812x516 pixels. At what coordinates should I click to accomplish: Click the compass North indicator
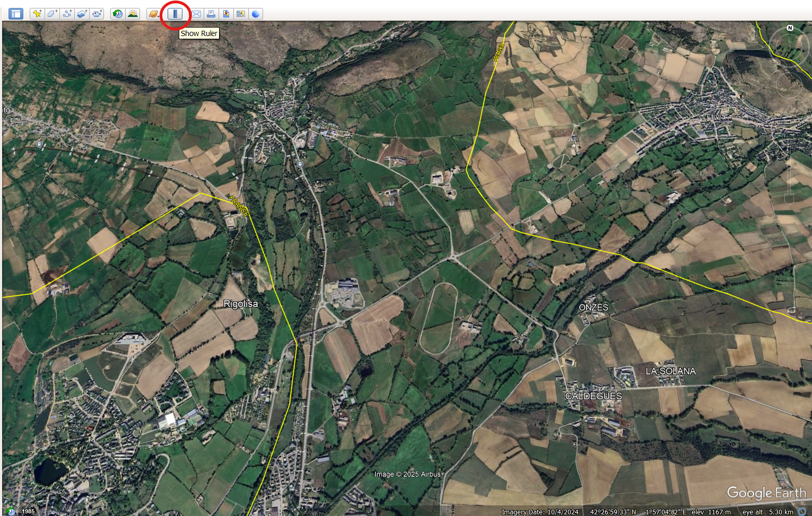790,28
